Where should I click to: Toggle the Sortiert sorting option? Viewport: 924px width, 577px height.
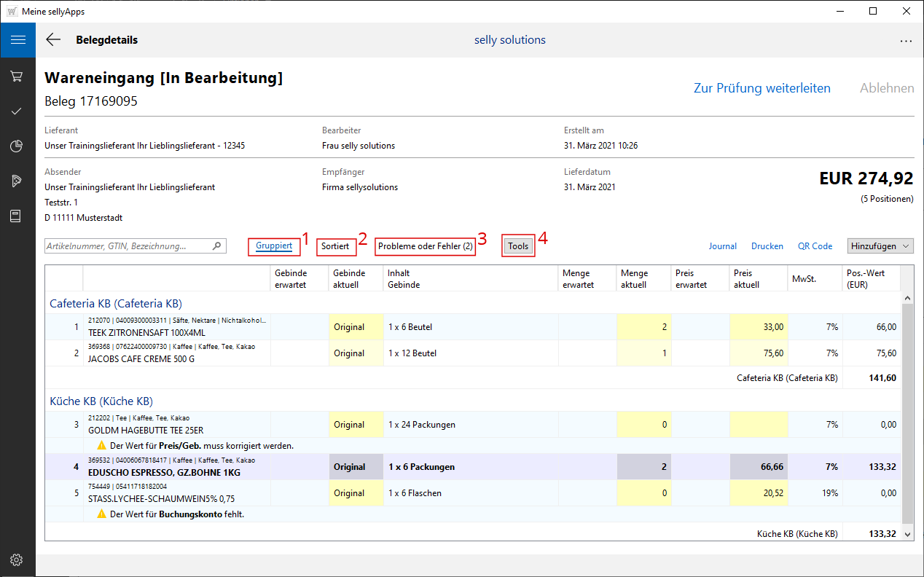pyautogui.click(x=335, y=246)
